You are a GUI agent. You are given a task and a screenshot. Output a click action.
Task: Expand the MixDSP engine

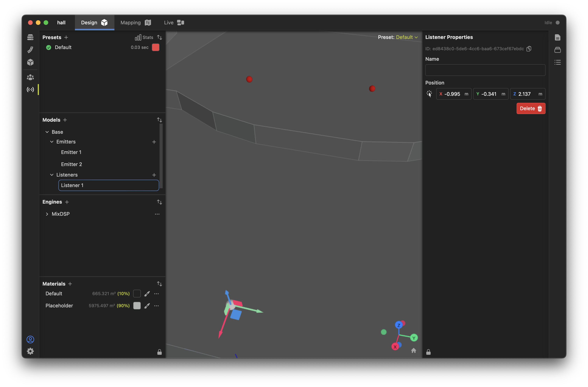[47, 214]
